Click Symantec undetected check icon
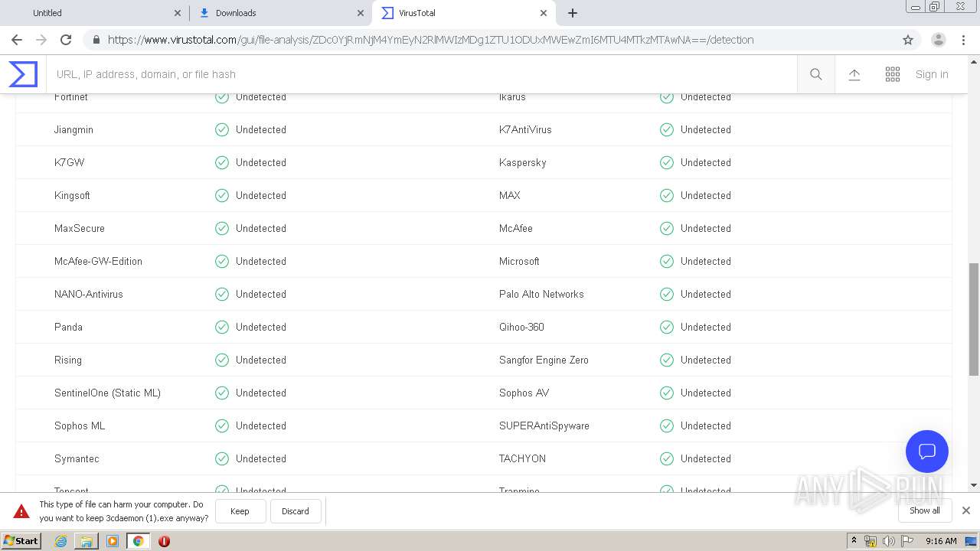The height and width of the screenshot is (551, 980). pos(222,458)
